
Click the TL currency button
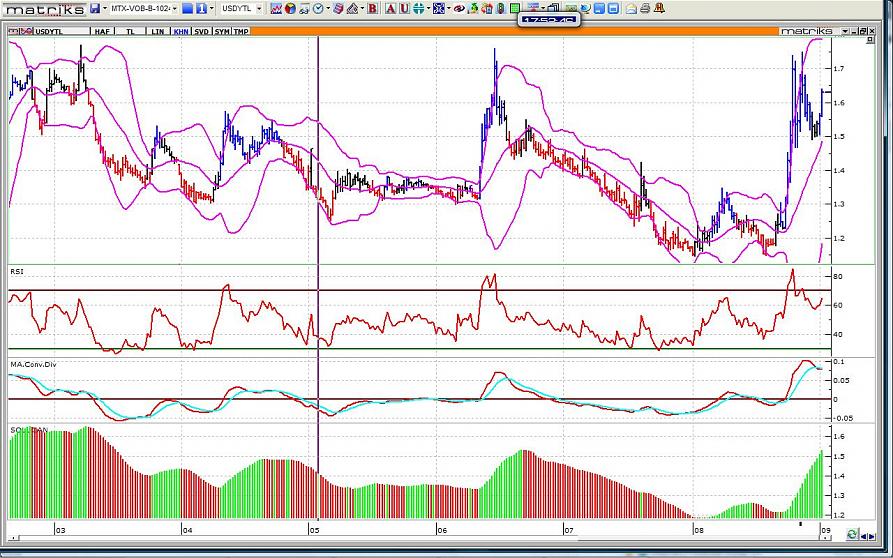[130, 31]
